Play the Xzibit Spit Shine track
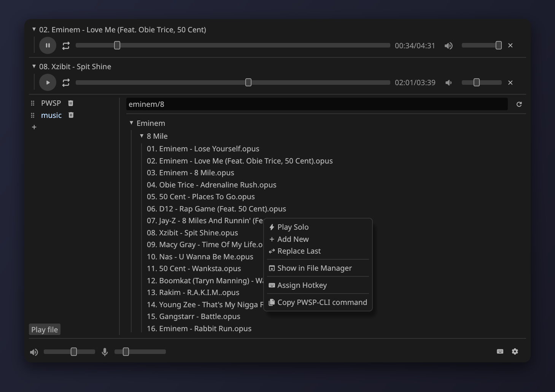The width and height of the screenshot is (555, 392). [x=48, y=83]
